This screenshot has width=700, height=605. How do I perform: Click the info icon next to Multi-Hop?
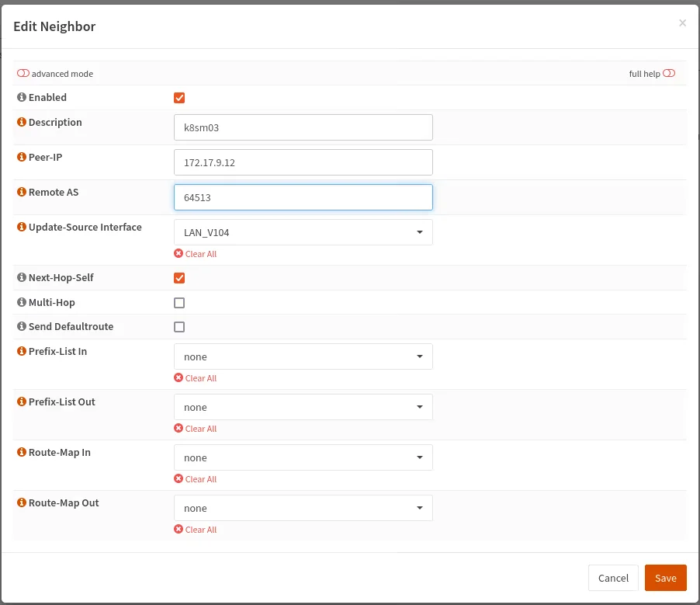(22, 302)
